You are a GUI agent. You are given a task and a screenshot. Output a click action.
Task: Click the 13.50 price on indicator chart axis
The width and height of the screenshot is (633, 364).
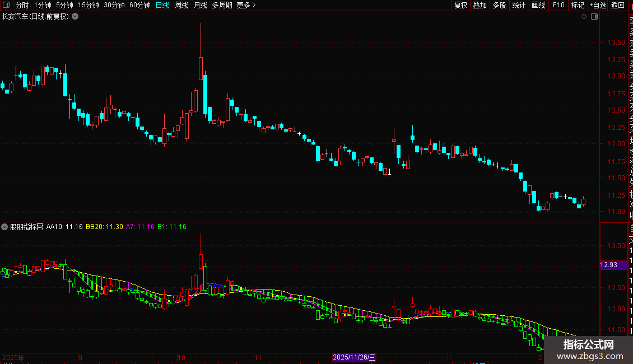click(616, 245)
